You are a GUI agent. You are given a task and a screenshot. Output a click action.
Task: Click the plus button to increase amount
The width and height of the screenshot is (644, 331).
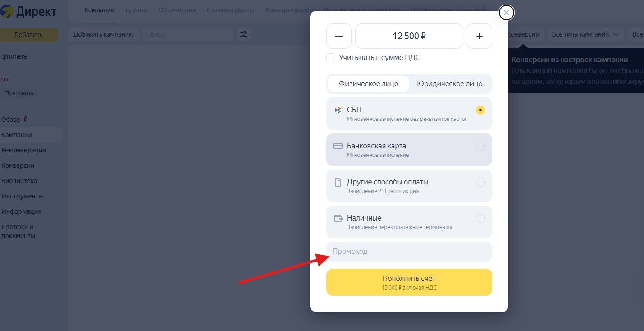[x=480, y=36]
